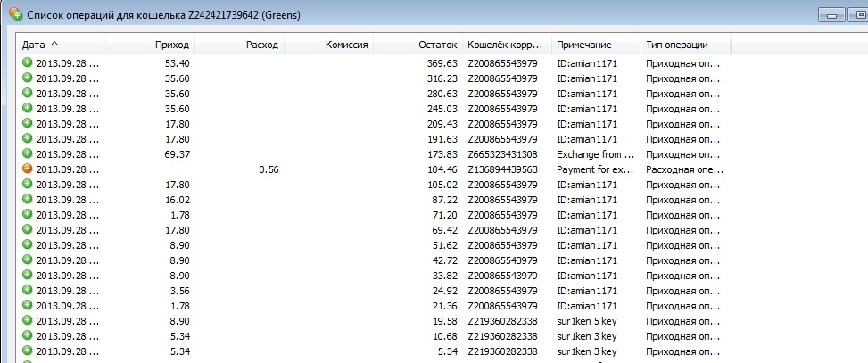
Task: Click the green plus icon of the Exchange from row
Action: coord(27,153)
